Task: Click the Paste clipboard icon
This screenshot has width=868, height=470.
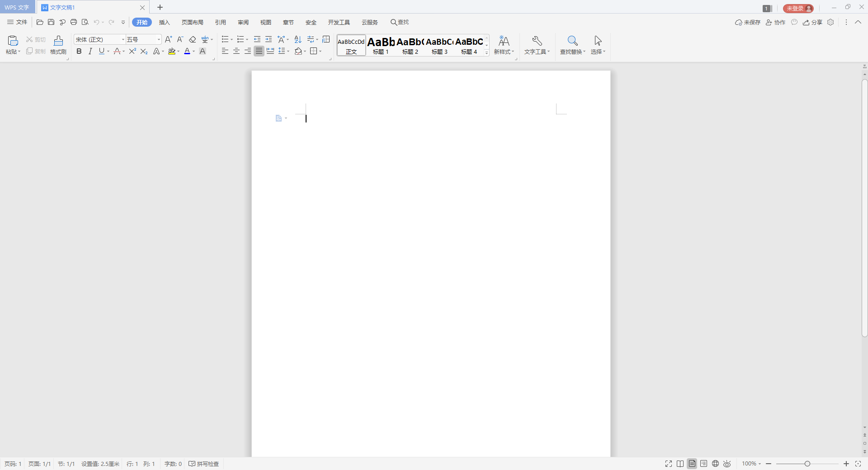Action: (13, 41)
